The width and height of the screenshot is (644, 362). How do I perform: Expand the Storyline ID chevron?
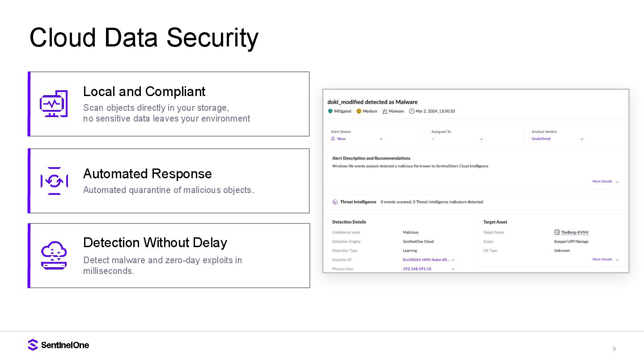[x=453, y=260]
